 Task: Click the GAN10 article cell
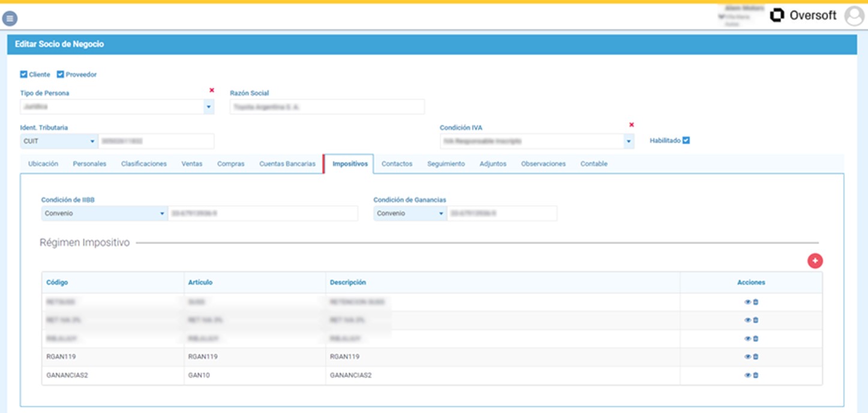pos(255,375)
